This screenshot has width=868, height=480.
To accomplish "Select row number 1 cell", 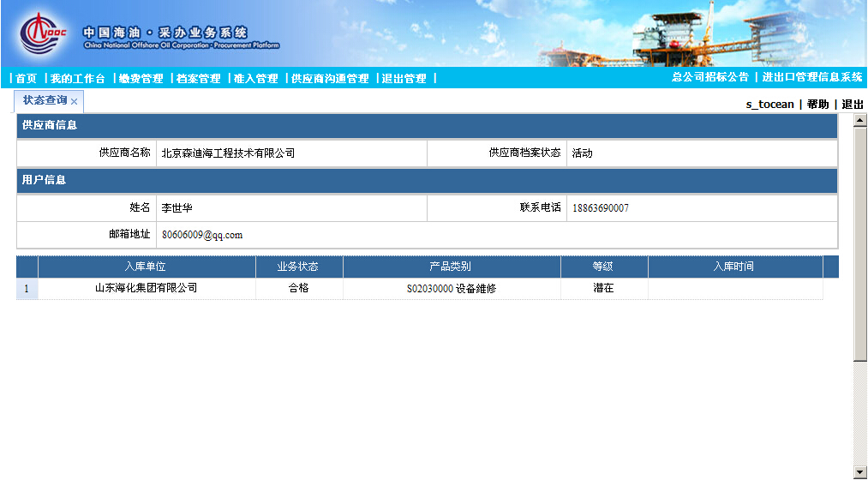I will pos(27,289).
